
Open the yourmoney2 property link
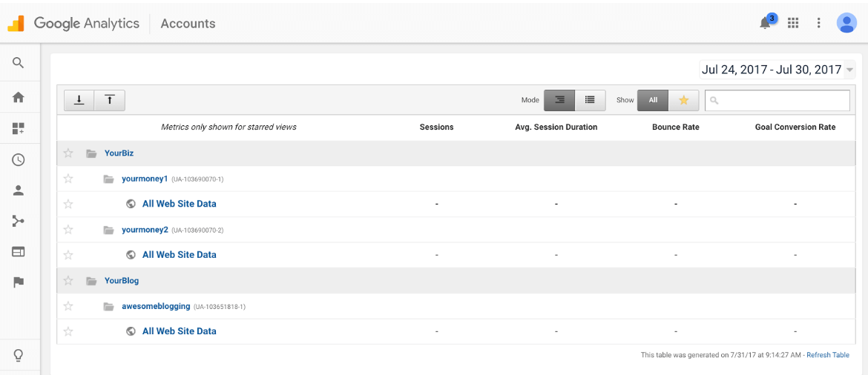click(x=145, y=230)
